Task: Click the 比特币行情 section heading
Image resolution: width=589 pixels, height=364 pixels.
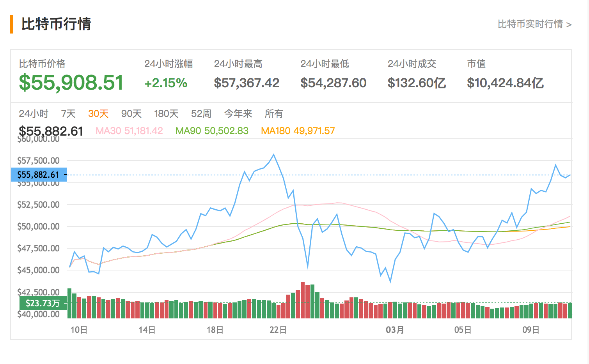Action: coord(56,24)
